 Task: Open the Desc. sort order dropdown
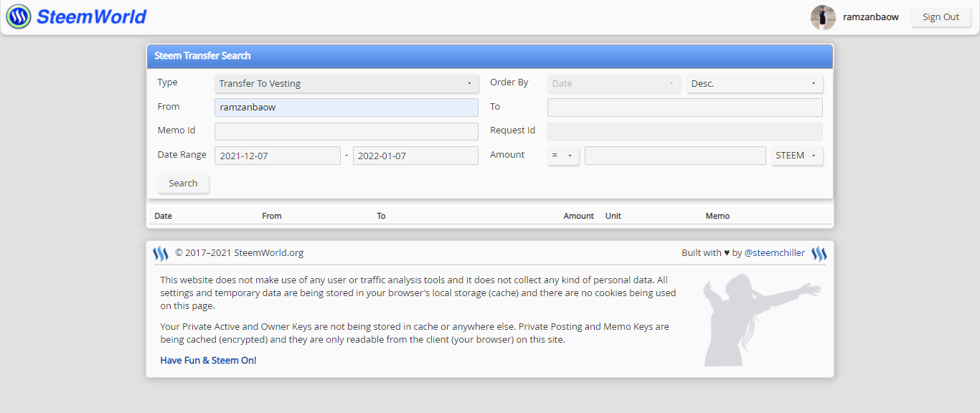pyautogui.click(x=755, y=83)
